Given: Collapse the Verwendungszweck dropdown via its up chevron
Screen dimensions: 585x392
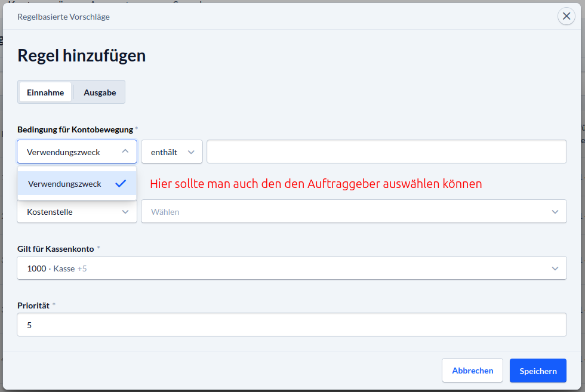Looking at the screenshot, I should 125,152.
